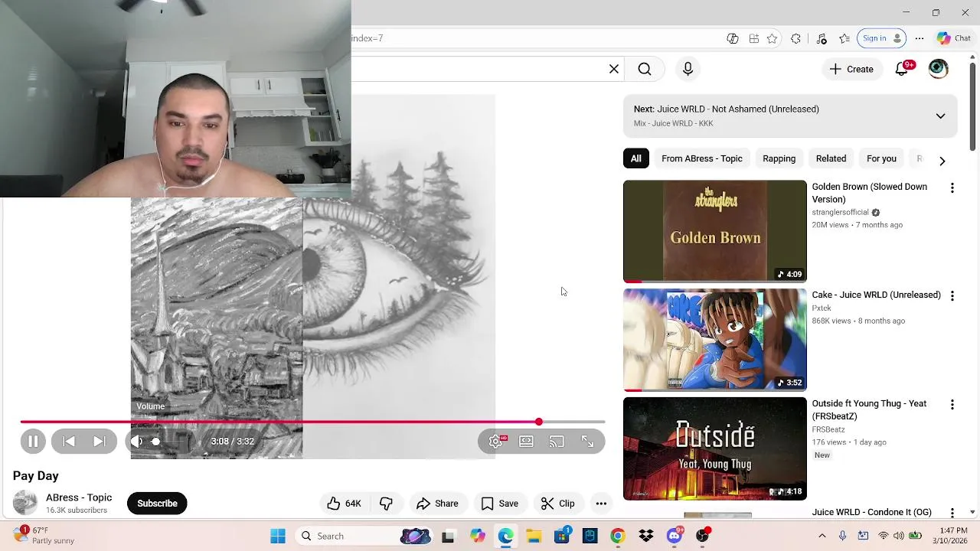Add page to favorites star
980x551 pixels.
[x=773, y=38]
